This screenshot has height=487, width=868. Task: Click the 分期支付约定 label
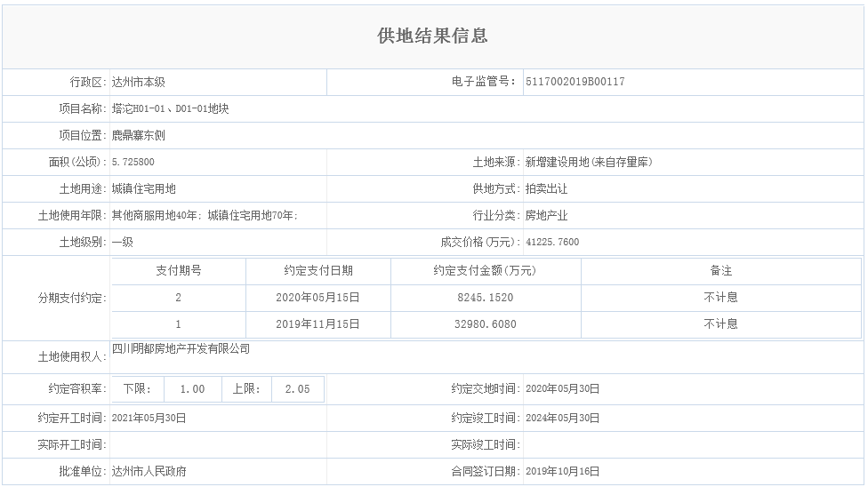(72, 299)
